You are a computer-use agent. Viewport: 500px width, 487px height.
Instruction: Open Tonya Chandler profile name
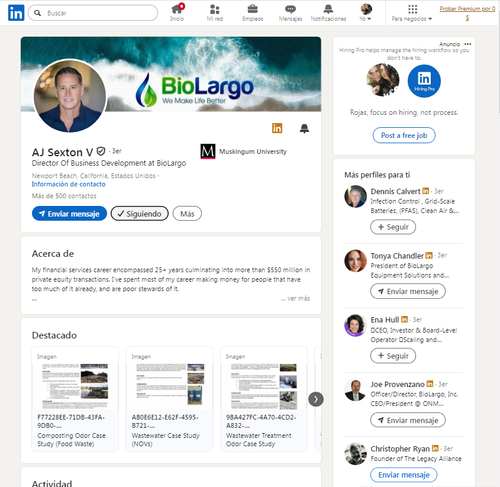[397, 256]
